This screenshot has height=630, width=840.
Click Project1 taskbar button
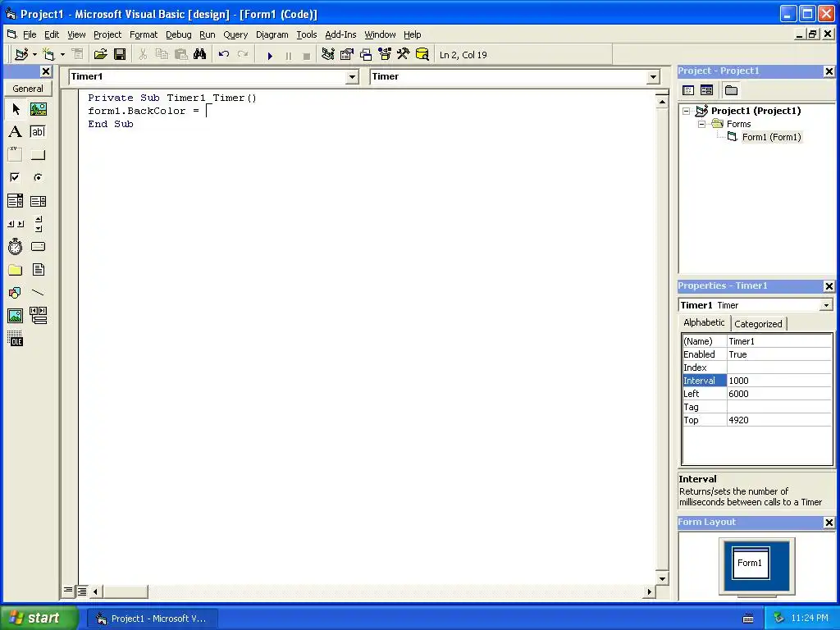click(x=153, y=619)
